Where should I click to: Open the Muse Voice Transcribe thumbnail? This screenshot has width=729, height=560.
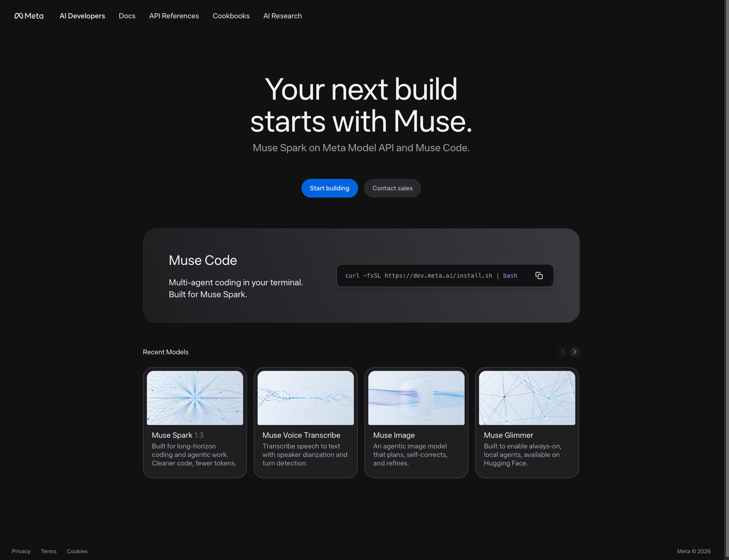[x=306, y=398]
